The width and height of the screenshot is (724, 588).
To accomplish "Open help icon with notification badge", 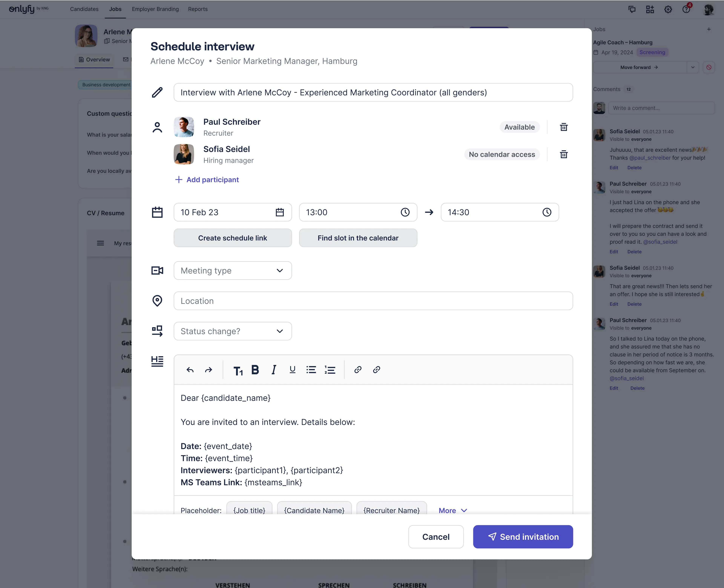I will click(x=686, y=9).
